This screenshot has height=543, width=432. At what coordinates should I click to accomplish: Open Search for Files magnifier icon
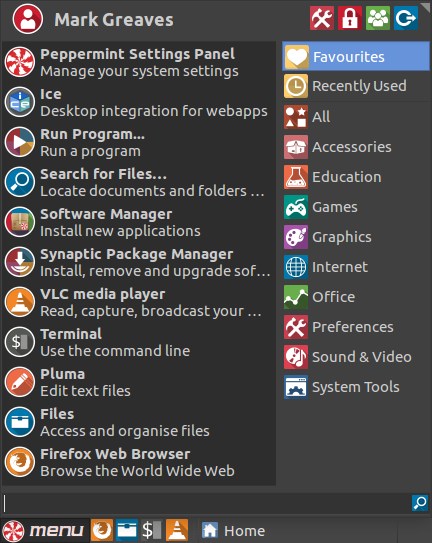(20, 182)
